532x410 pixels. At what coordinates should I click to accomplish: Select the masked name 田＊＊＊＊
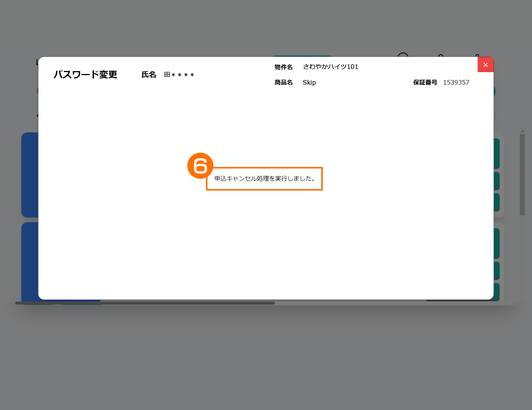(x=179, y=75)
